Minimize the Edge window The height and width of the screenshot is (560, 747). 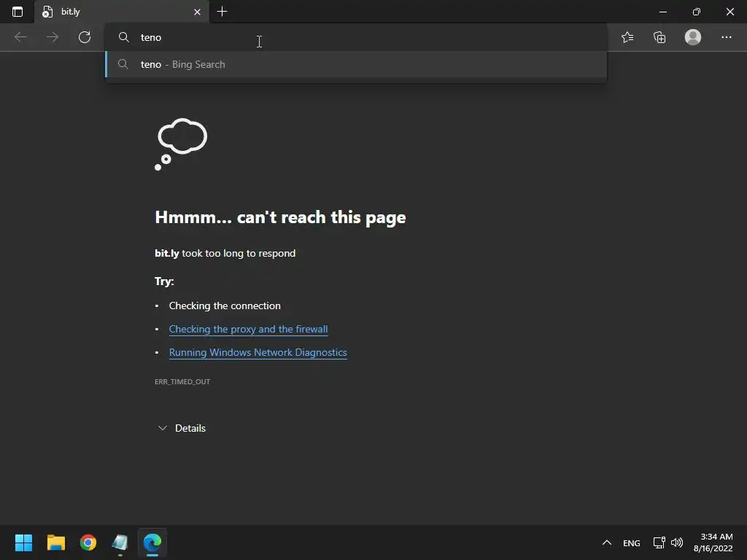coord(662,12)
